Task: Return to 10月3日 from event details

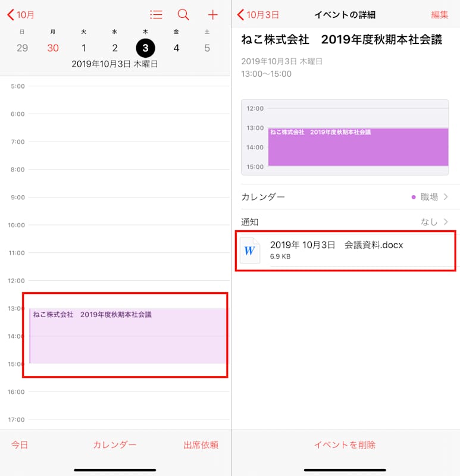Action: [x=258, y=15]
